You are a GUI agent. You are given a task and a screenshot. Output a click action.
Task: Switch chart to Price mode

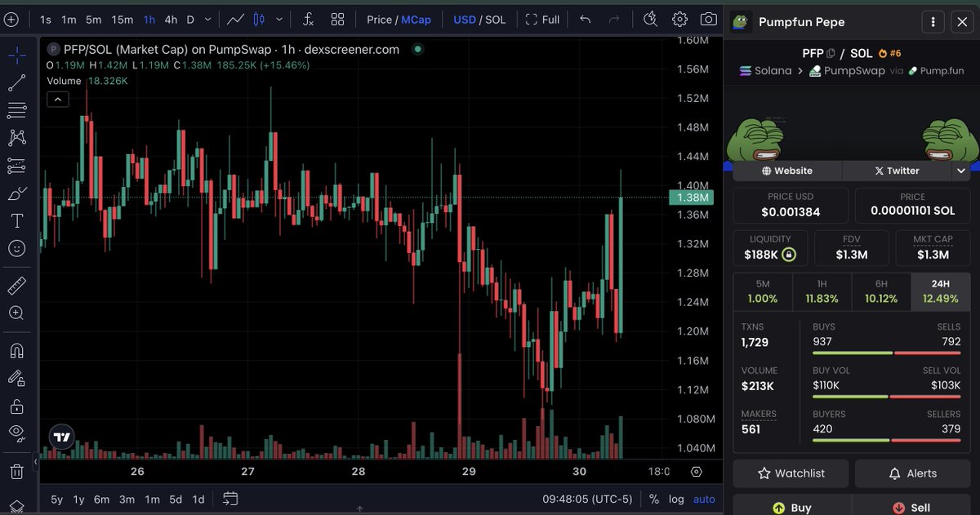pos(379,20)
